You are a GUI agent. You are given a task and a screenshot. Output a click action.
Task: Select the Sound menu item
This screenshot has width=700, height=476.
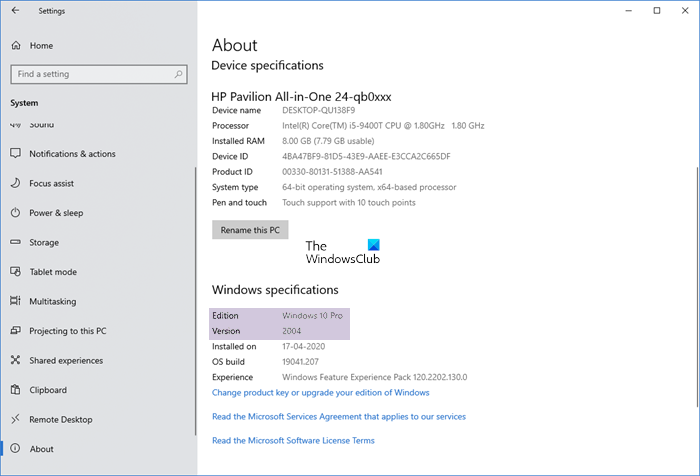[42, 125]
